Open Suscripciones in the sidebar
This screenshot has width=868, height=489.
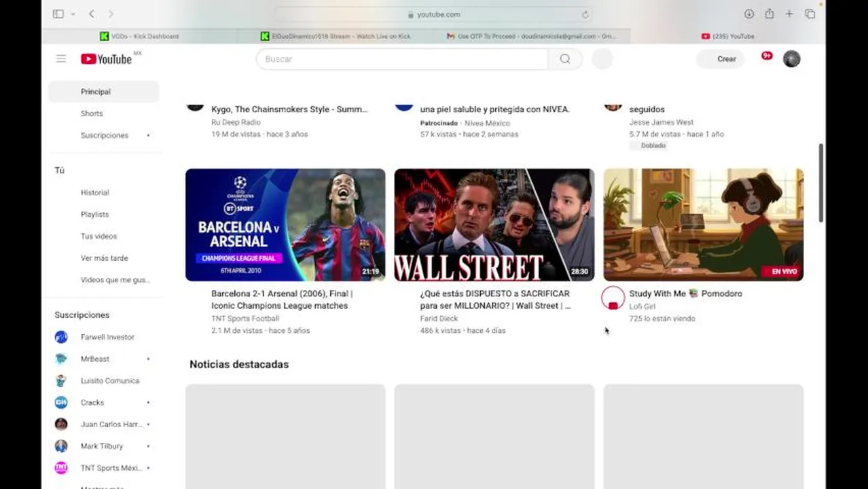click(x=103, y=135)
